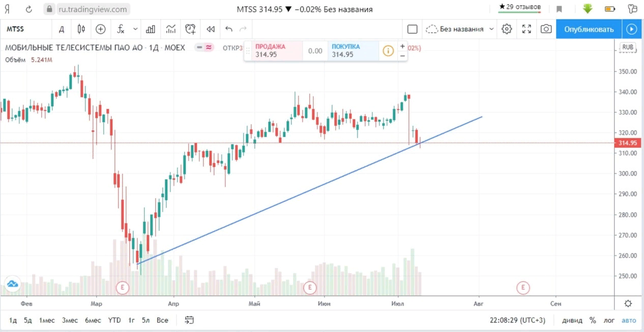Open the "Без названия" layout dropdown
This screenshot has height=332, width=644.
tap(460, 29)
